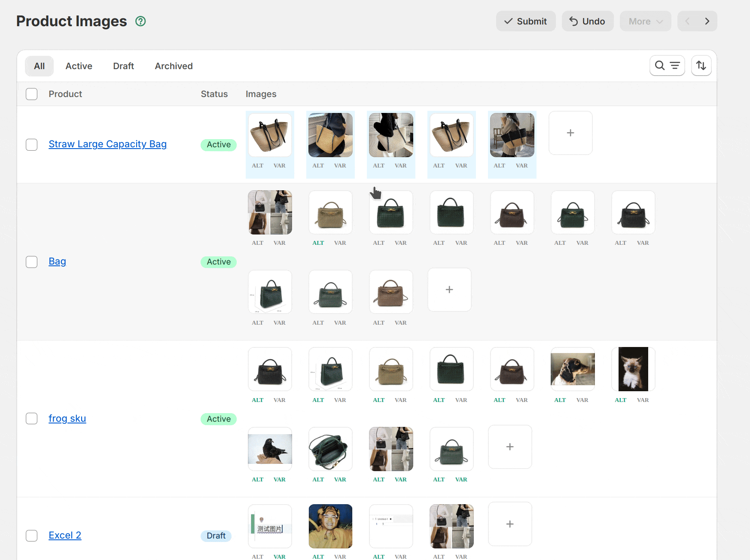750x560 pixels.
Task: Open the search and filter tool
Action: click(x=667, y=66)
